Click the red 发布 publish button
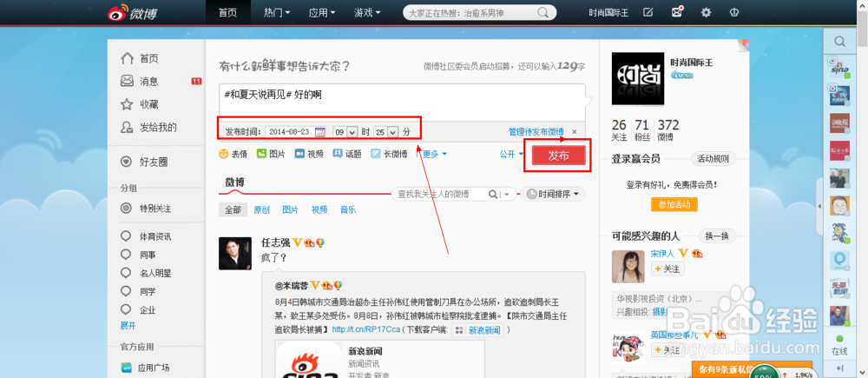 tap(558, 156)
